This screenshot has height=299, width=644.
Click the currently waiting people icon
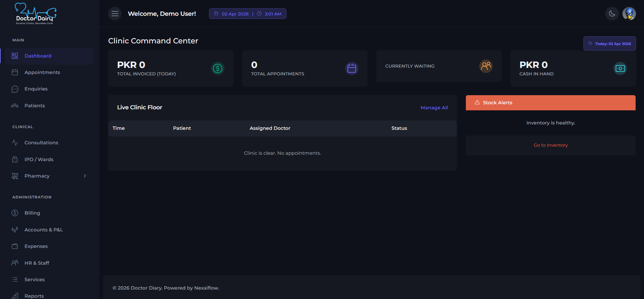tap(486, 66)
